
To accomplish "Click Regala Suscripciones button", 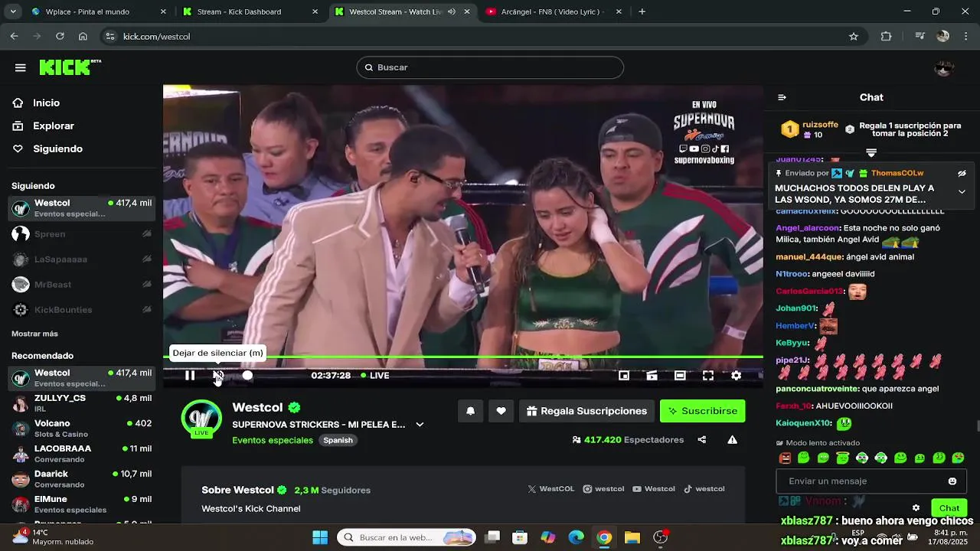I will tap(586, 411).
